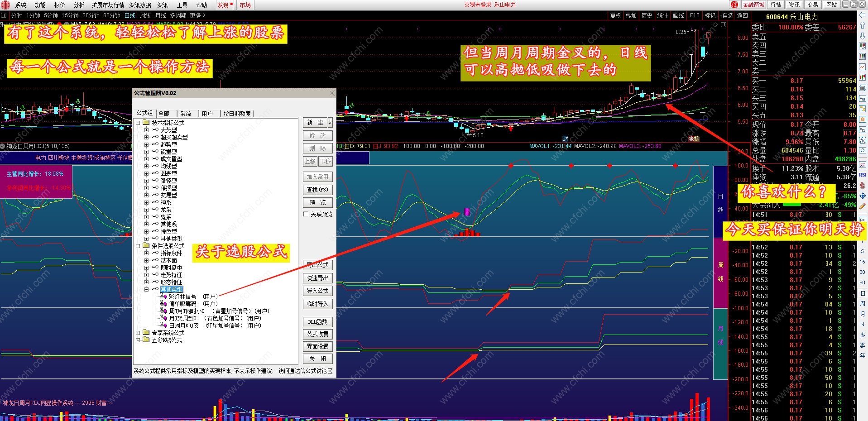
Task: Click the 查找(F3) button
Action: (x=318, y=190)
